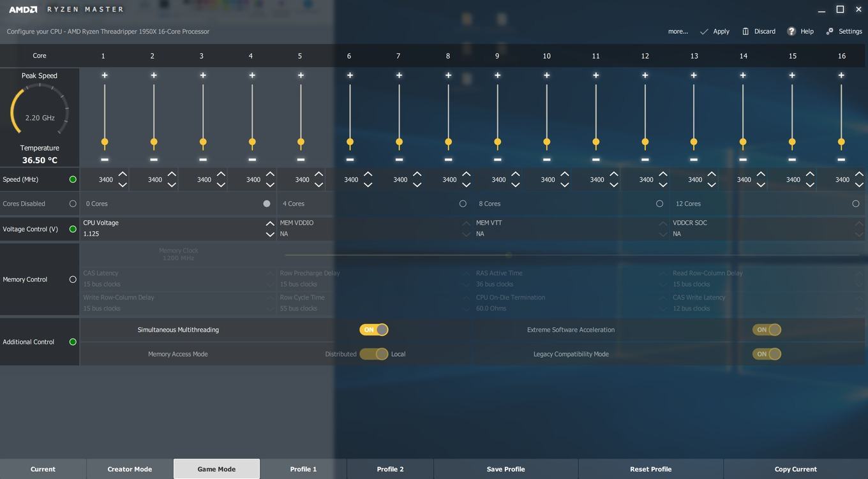The height and width of the screenshot is (479, 868).
Task: Click the Reset Profile button
Action: pyautogui.click(x=650, y=469)
